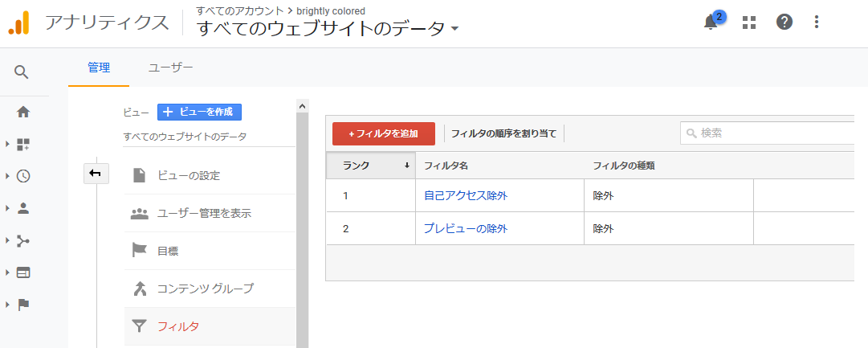Expand the Realtime sidebar section arrow
The image size is (868, 348).
(x=8, y=176)
